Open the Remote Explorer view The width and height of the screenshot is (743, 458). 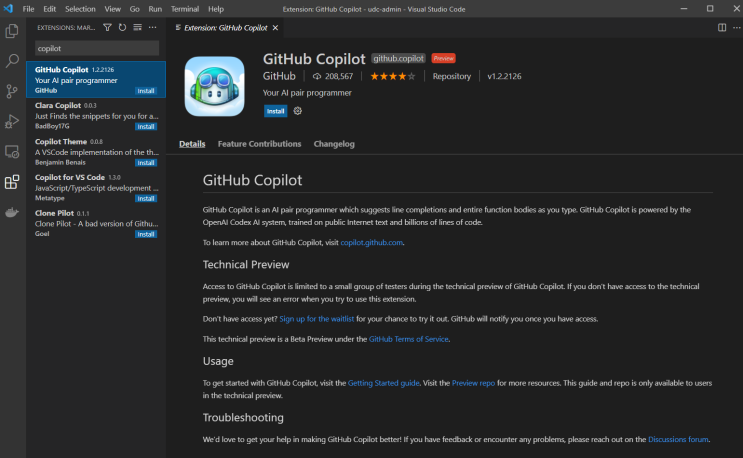pos(12,152)
